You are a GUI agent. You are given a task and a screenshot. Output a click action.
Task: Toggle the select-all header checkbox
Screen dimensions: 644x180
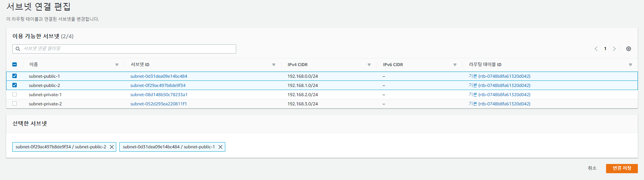14,64
